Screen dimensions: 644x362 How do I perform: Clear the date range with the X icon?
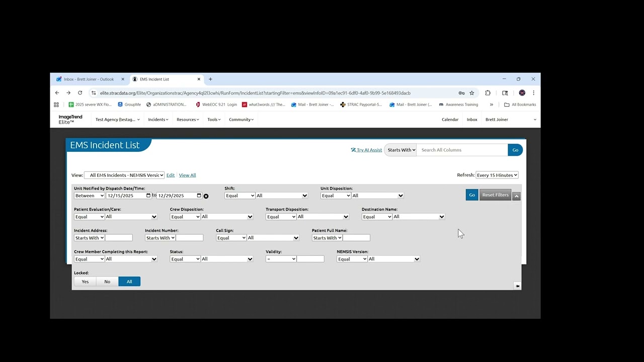pyautogui.click(x=206, y=196)
